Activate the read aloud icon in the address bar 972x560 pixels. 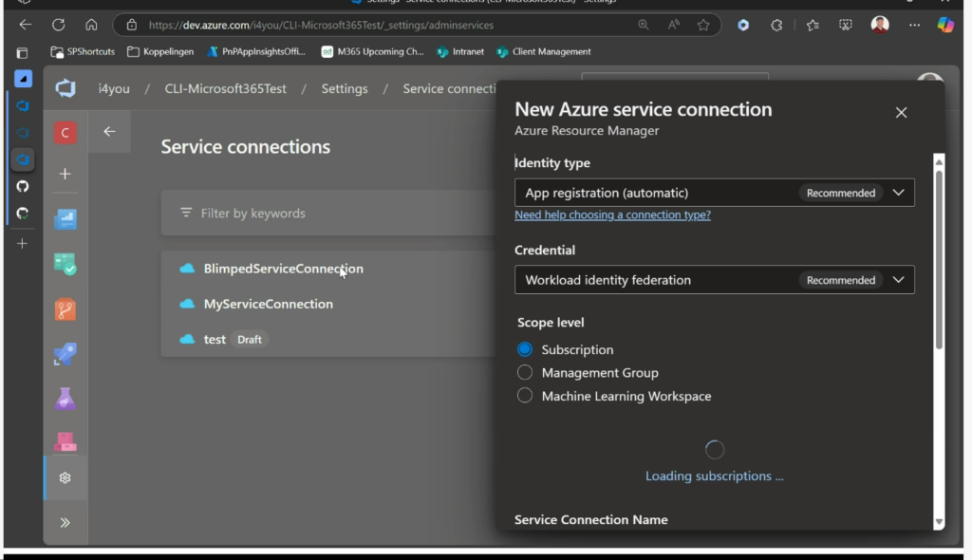click(x=673, y=25)
